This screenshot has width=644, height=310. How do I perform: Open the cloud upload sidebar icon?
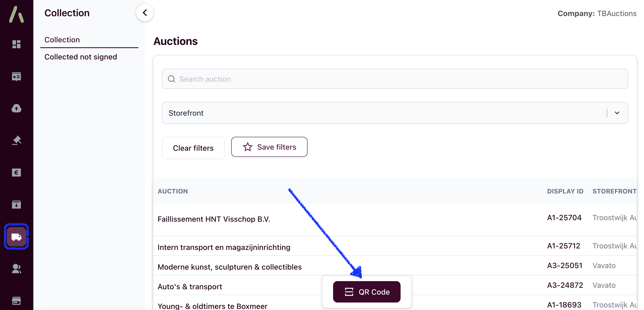pyautogui.click(x=16, y=108)
